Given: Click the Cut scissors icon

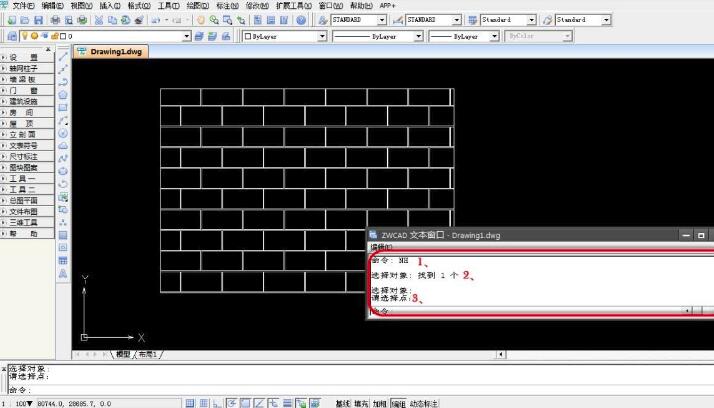Looking at the screenshot, I should (x=99, y=20).
